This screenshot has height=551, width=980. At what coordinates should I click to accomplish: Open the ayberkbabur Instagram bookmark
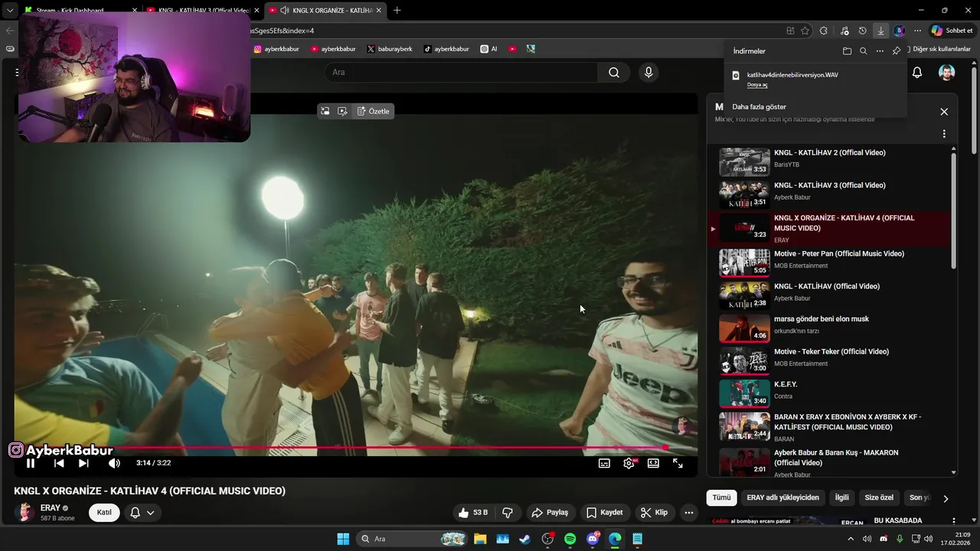pyautogui.click(x=276, y=49)
